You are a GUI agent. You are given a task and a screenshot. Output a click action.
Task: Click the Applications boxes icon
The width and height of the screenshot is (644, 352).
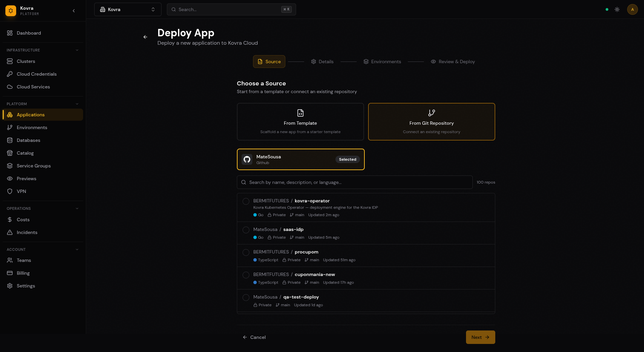[10, 115]
